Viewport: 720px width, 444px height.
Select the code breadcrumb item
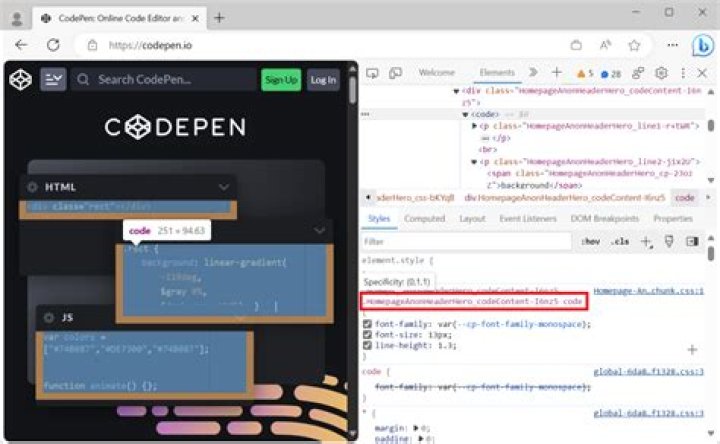coord(685,197)
